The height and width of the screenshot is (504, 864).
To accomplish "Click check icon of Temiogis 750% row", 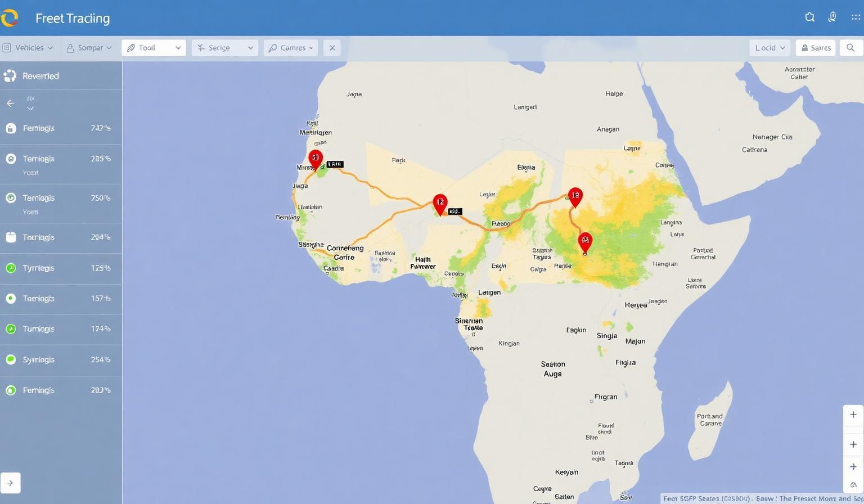I will pos(11,198).
